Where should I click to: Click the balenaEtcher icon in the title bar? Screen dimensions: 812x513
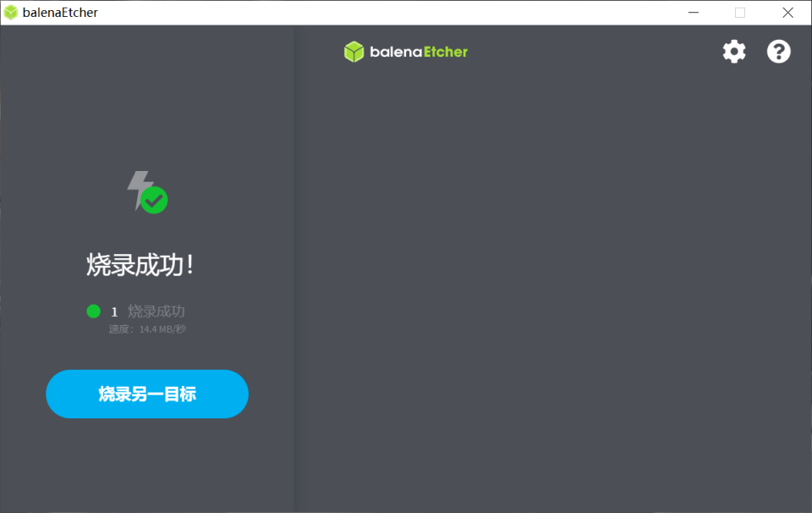(x=10, y=12)
